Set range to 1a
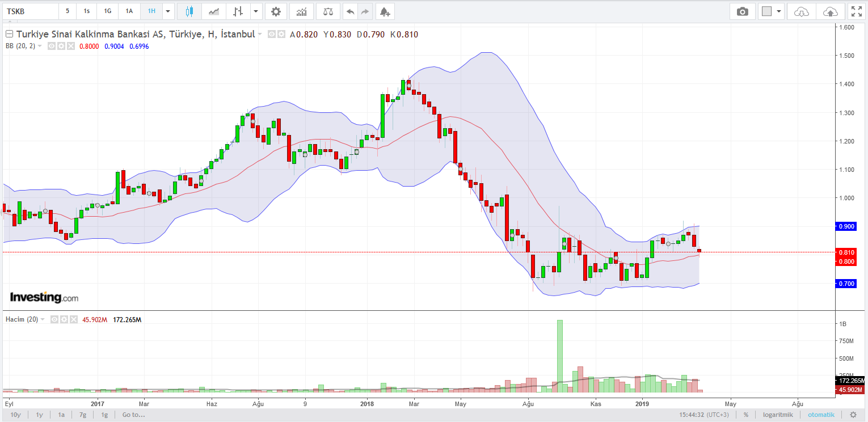The image size is (868, 422). 61,415
